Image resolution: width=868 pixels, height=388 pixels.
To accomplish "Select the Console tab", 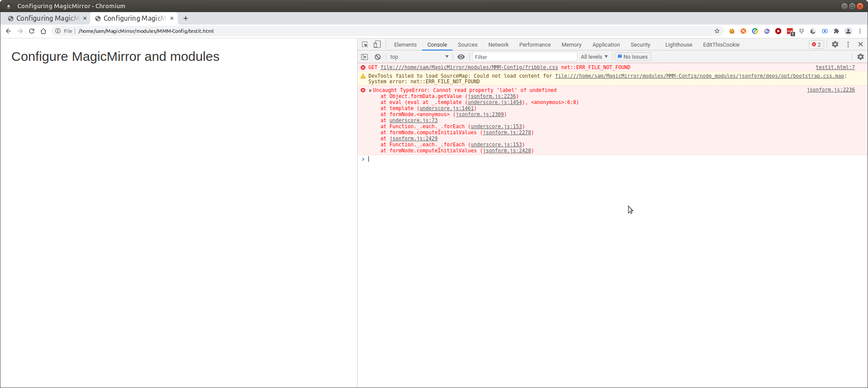I will point(437,45).
